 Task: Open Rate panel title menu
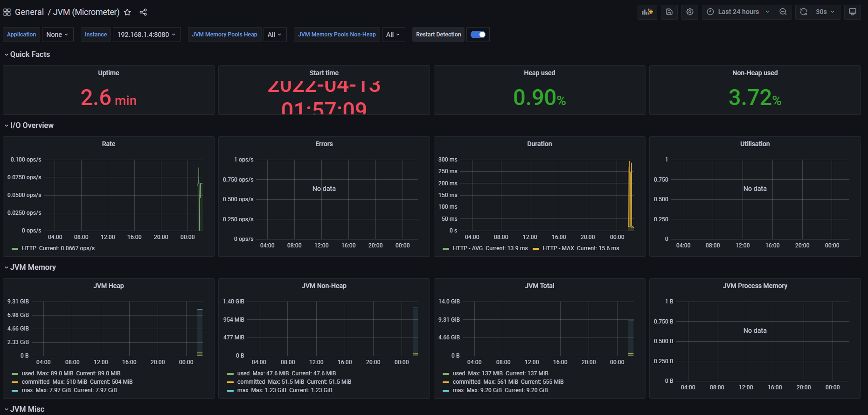tap(109, 144)
